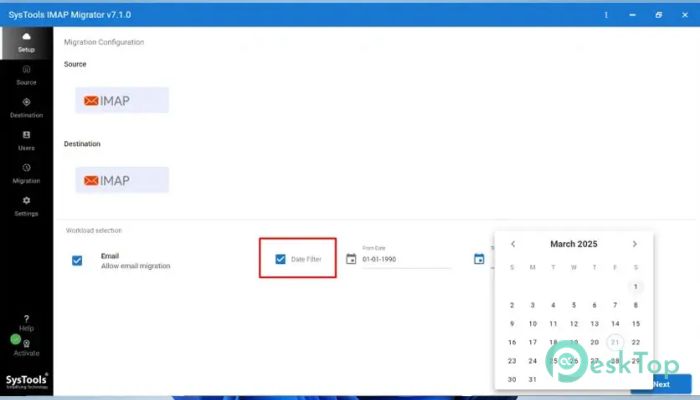Pick March 20 in the calendar

(594, 342)
